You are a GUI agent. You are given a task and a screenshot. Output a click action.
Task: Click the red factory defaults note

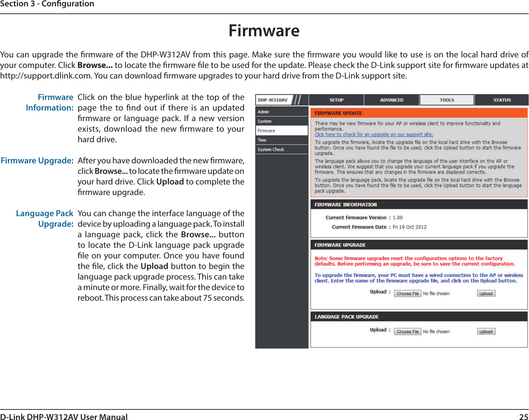[414, 261]
